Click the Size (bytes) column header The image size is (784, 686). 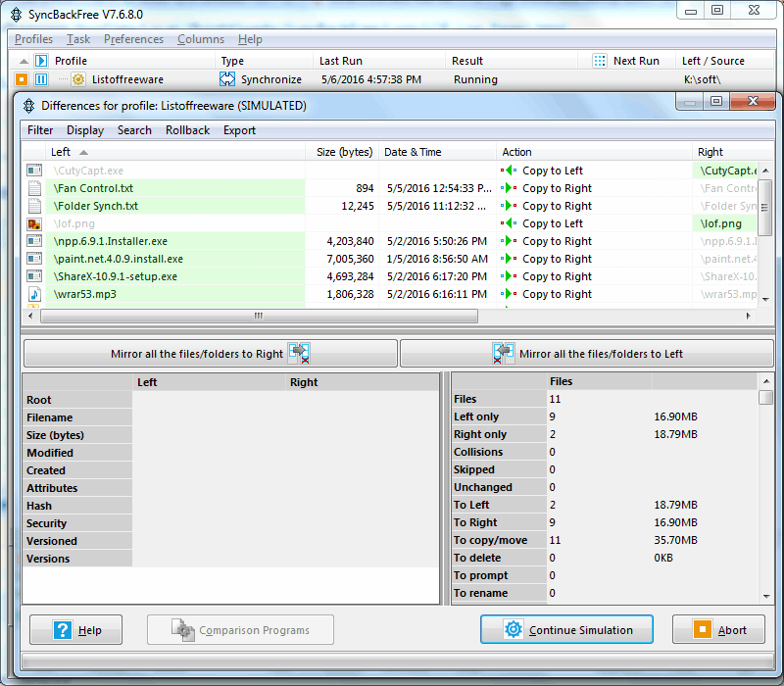(344, 152)
